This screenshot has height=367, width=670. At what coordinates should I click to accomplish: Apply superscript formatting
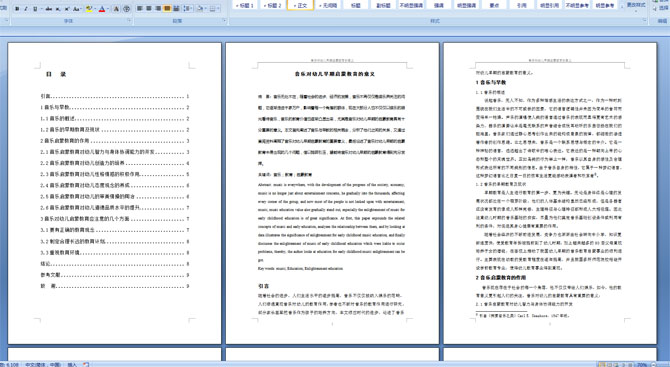pyautogui.click(x=67, y=9)
